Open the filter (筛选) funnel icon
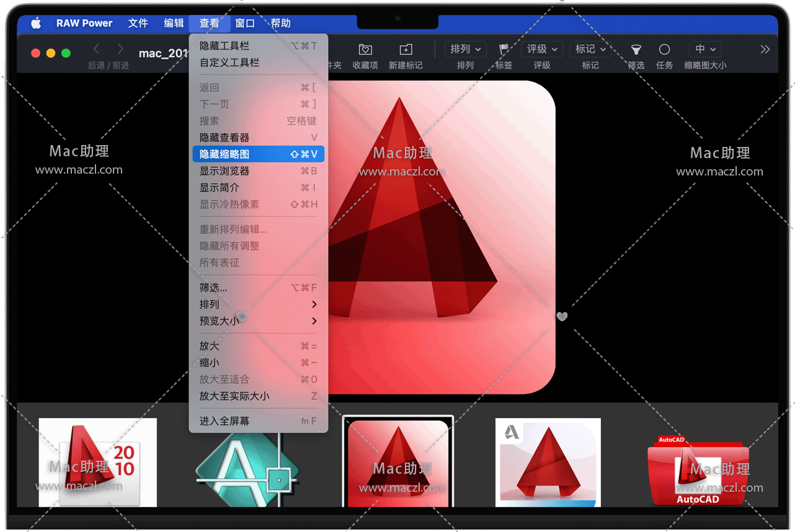The image size is (795, 532). click(x=636, y=50)
